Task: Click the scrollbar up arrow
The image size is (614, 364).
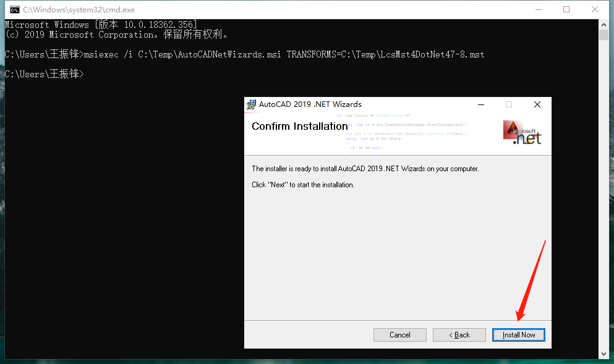Action: [x=604, y=23]
